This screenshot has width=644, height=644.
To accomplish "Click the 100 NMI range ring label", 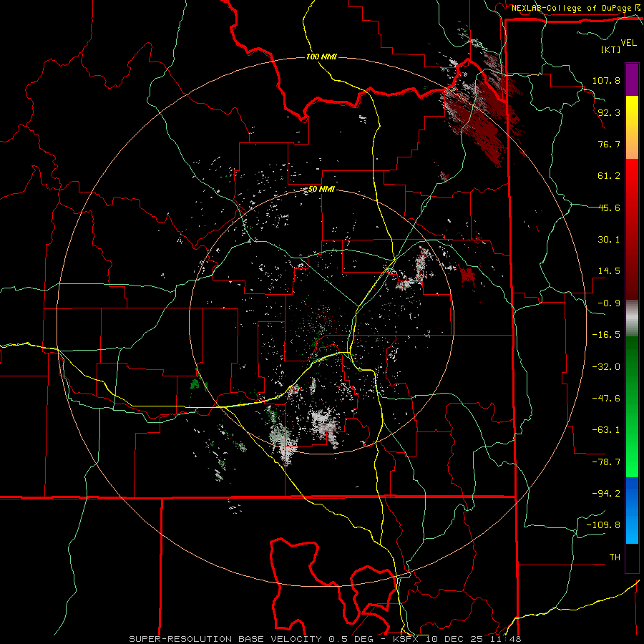I will point(321,57).
